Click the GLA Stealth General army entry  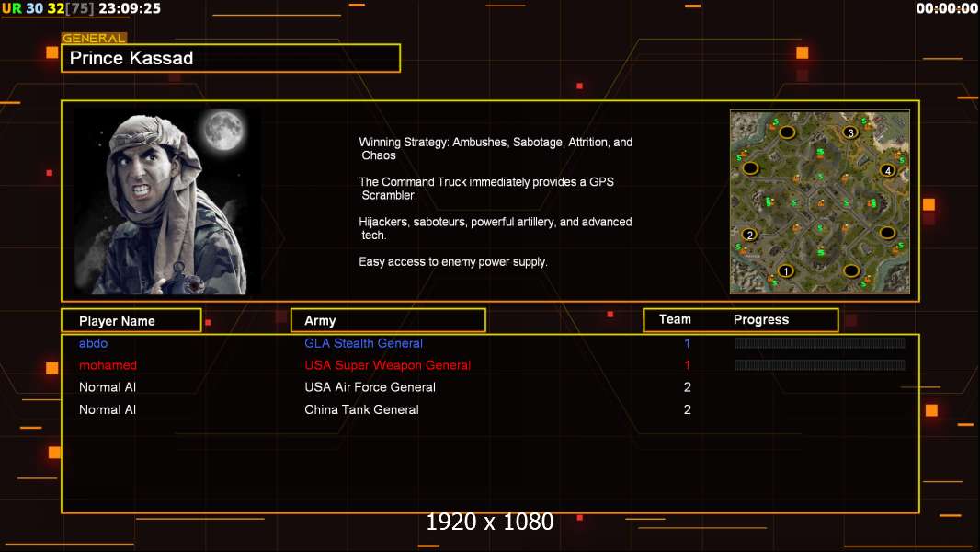[363, 343]
